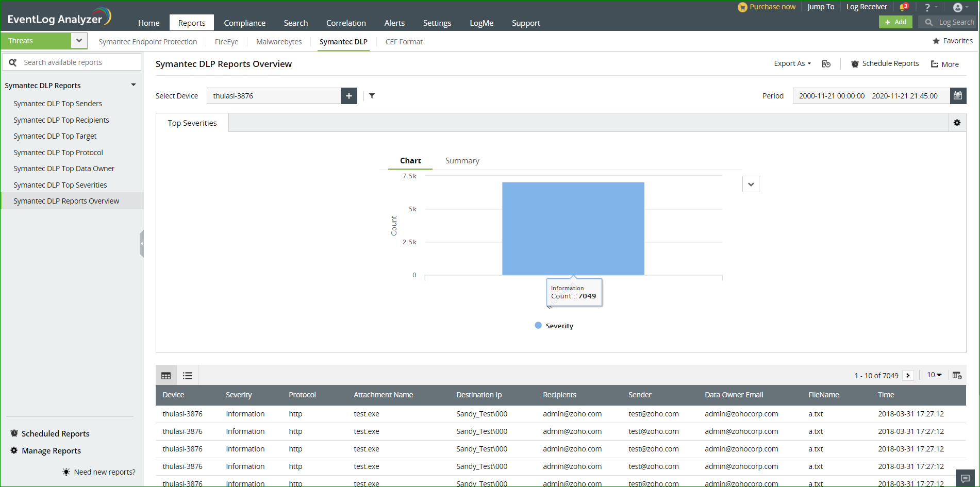Open Symantec DLP Top Senders report
This screenshot has height=487, width=980.
[58, 104]
